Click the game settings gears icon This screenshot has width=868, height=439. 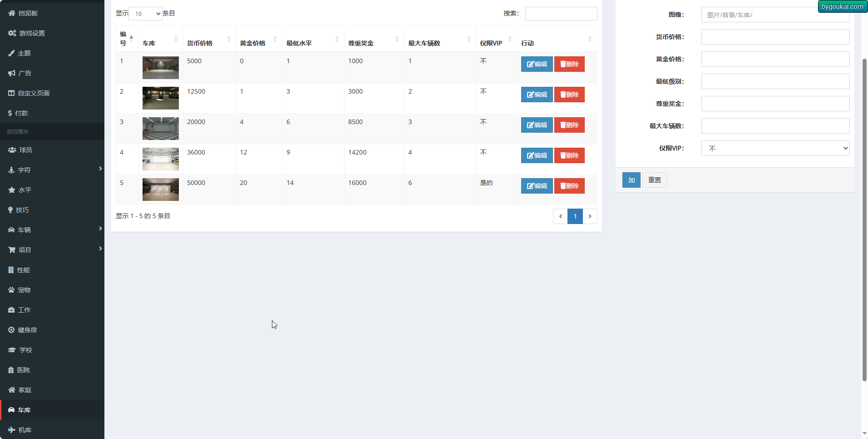point(12,33)
